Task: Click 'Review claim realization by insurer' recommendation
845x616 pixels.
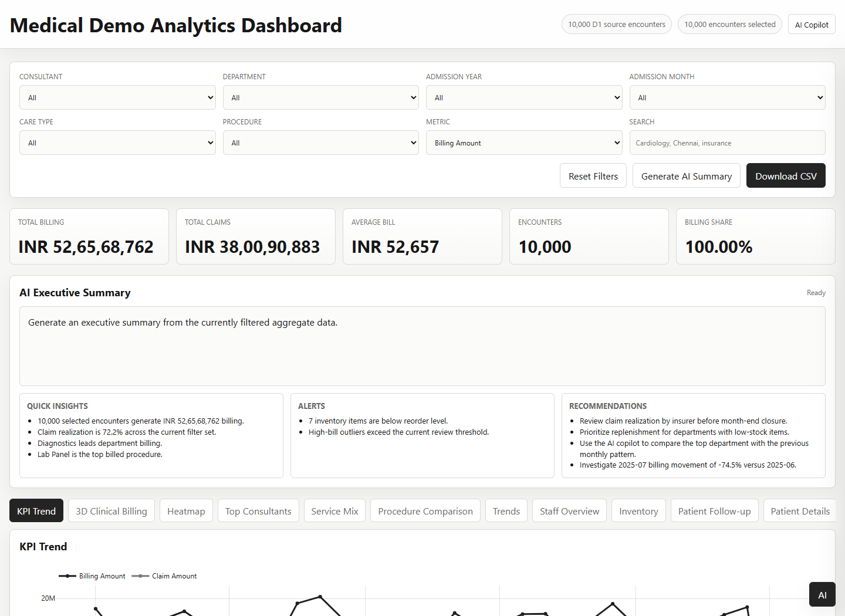Action: (683, 421)
